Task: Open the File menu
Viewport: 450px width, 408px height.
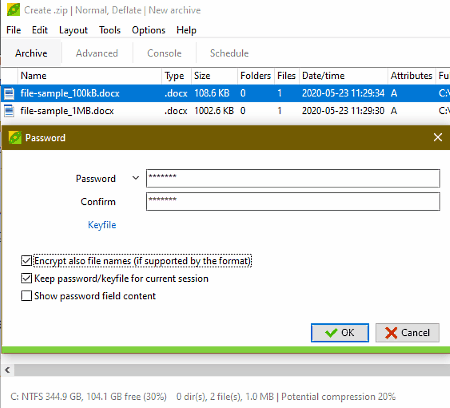Action: [14, 30]
